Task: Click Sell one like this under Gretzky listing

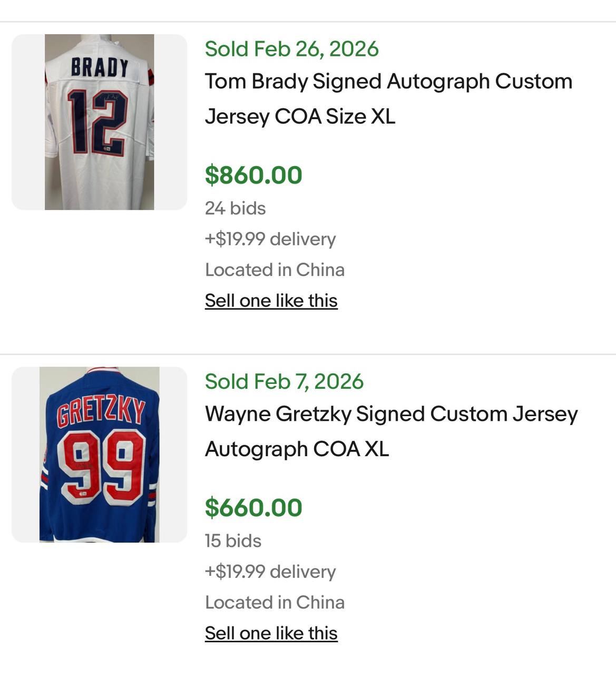Action: point(271,633)
